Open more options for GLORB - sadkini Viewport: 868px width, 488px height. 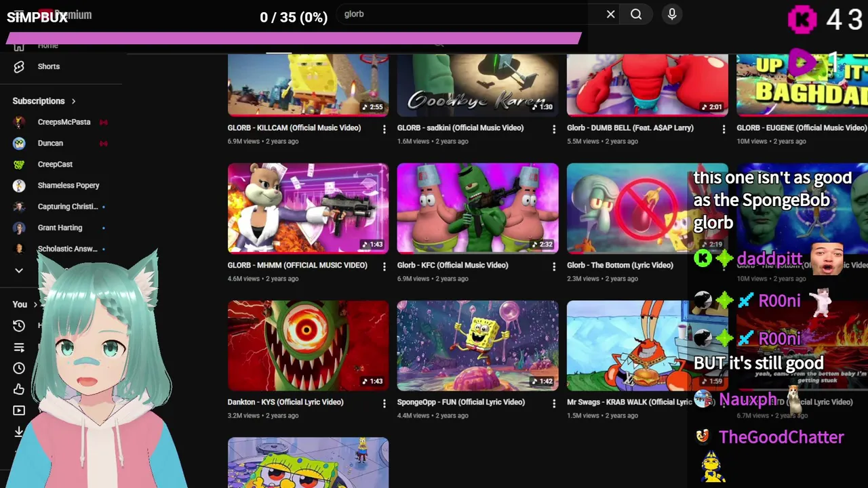coord(553,129)
